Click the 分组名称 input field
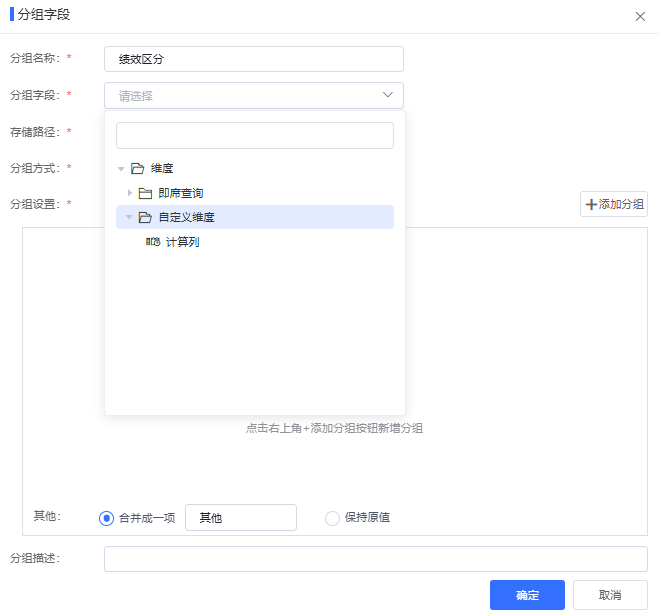Screen dimensions: 658x616 tap(254, 59)
